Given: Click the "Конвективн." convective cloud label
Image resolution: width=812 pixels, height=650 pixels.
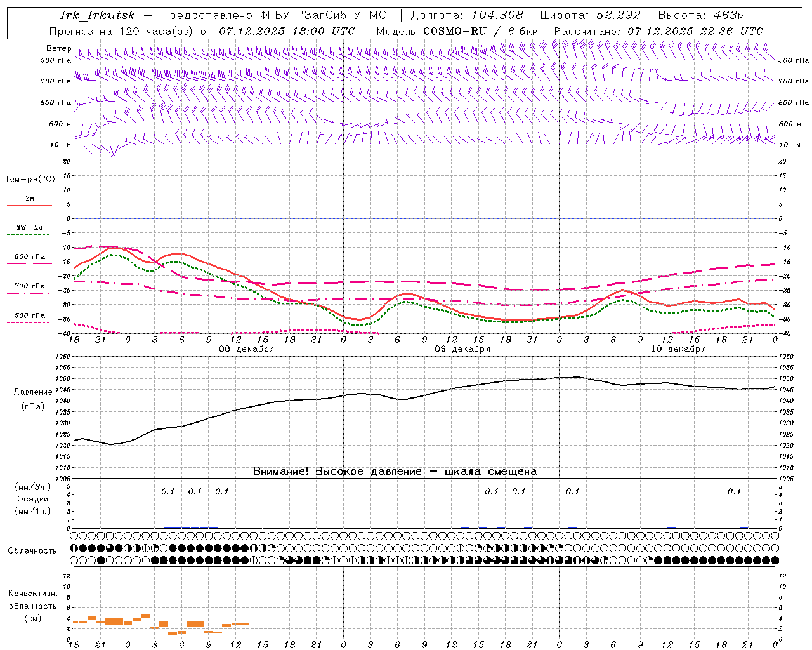Looking at the screenshot, I should pos(32,594).
